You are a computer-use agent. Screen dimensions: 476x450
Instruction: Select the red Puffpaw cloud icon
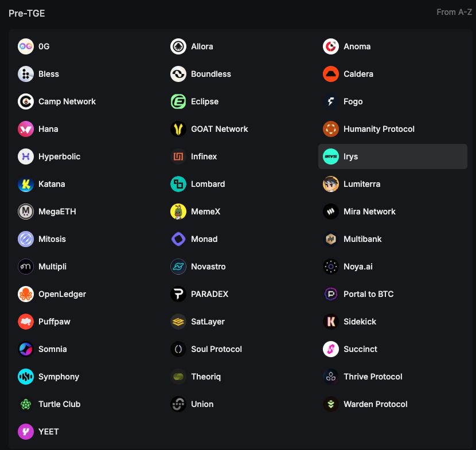tap(26, 322)
